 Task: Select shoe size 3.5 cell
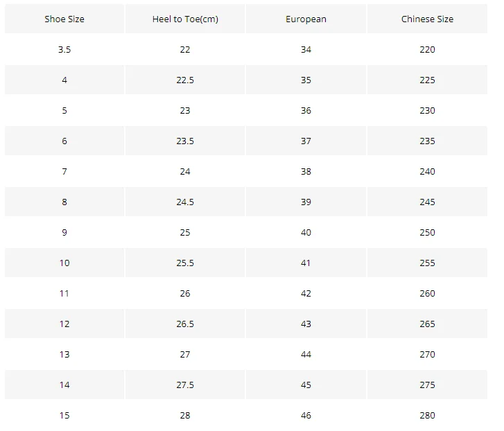pos(64,49)
